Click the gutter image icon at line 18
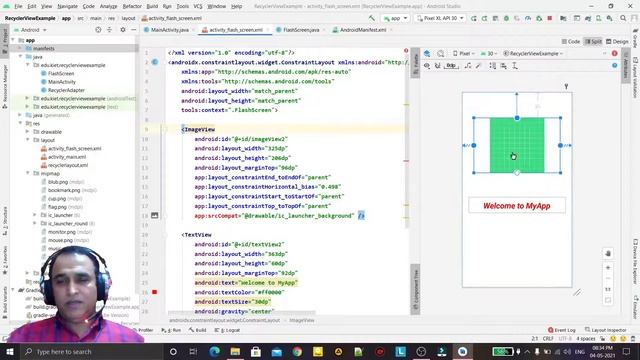Screen dimensions: 640x360 155,215
